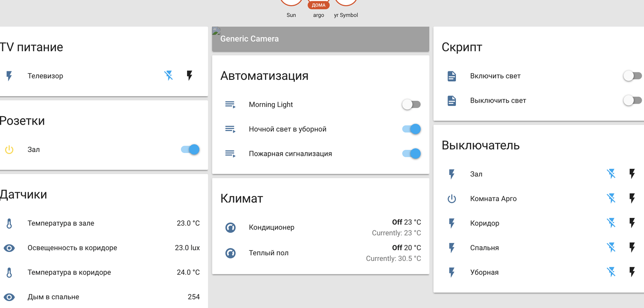Run the Выключить свет script toggle
The image size is (644, 308).
click(632, 100)
